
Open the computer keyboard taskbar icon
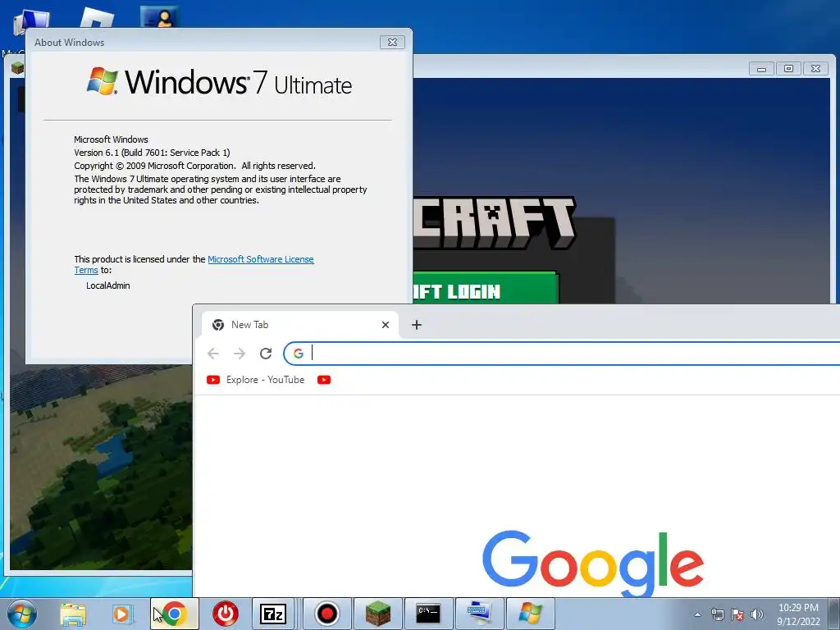click(x=479, y=614)
